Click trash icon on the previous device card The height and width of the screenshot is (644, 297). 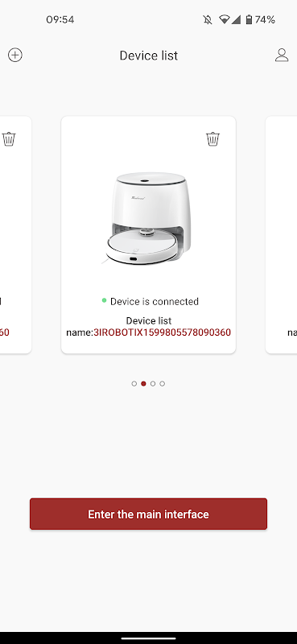9,138
